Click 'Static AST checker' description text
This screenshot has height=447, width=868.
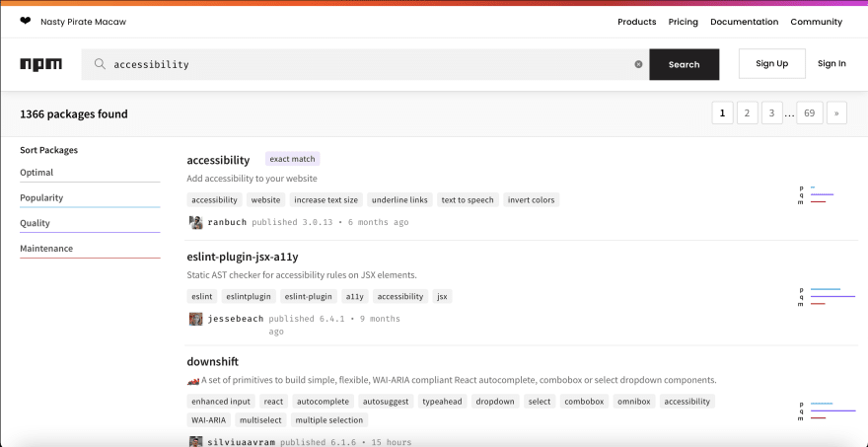click(x=302, y=275)
